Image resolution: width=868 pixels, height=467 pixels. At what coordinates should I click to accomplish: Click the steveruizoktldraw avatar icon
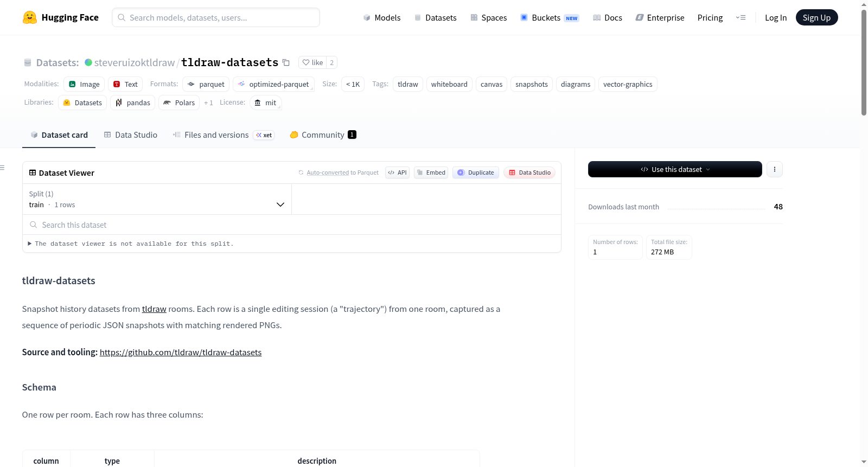pyautogui.click(x=88, y=62)
